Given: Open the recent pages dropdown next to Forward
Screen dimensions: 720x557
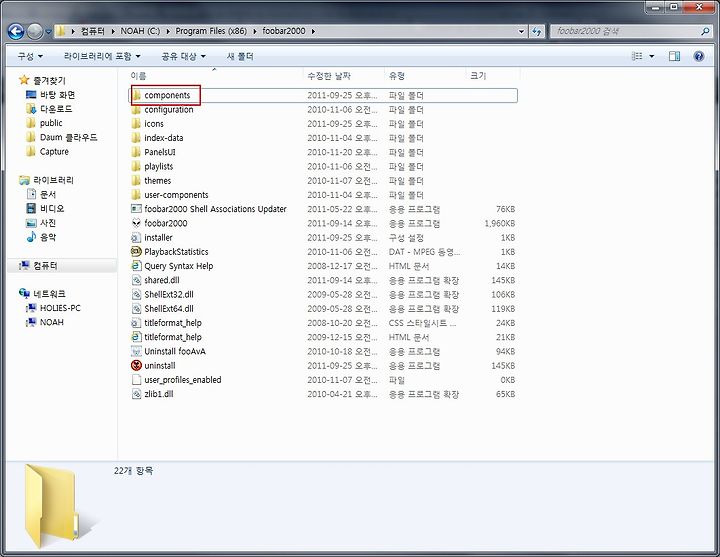Looking at the screenshot, I should pyautogui.click(x=48, y=32).
